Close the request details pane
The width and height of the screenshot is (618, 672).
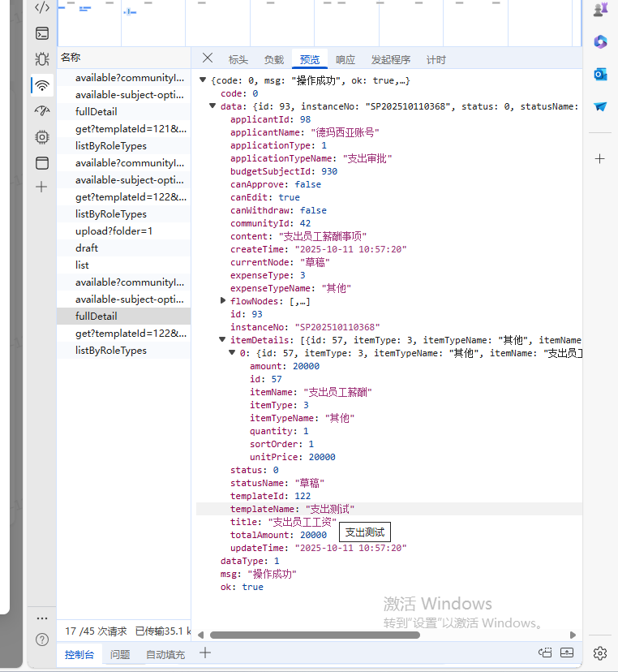(x=208, y=58)
